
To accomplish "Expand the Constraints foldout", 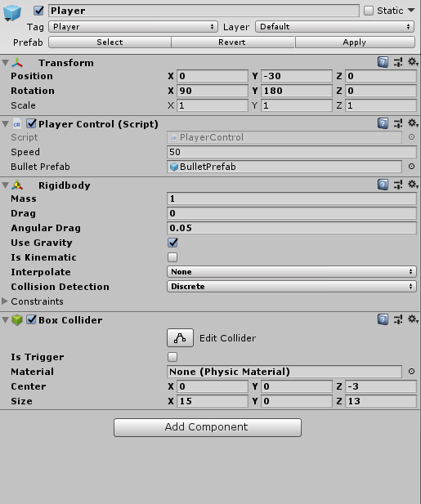I will coord(5,301).
